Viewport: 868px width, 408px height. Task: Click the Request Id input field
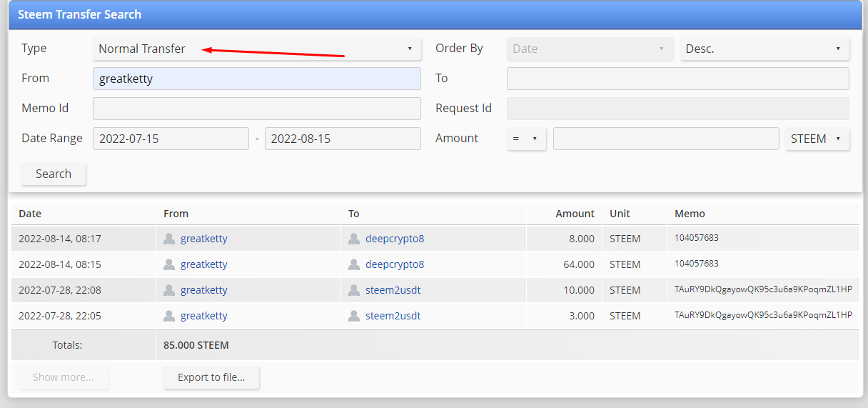pos(678,109)
